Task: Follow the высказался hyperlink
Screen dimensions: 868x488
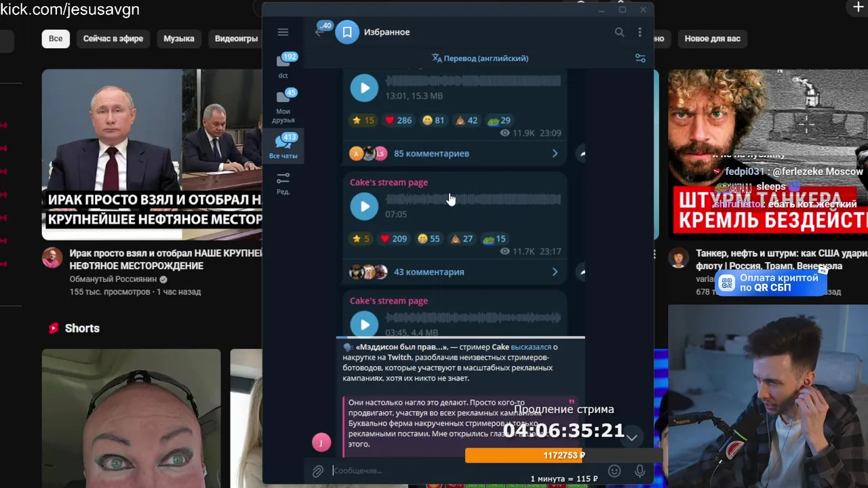Action: (x=531, y=347)
